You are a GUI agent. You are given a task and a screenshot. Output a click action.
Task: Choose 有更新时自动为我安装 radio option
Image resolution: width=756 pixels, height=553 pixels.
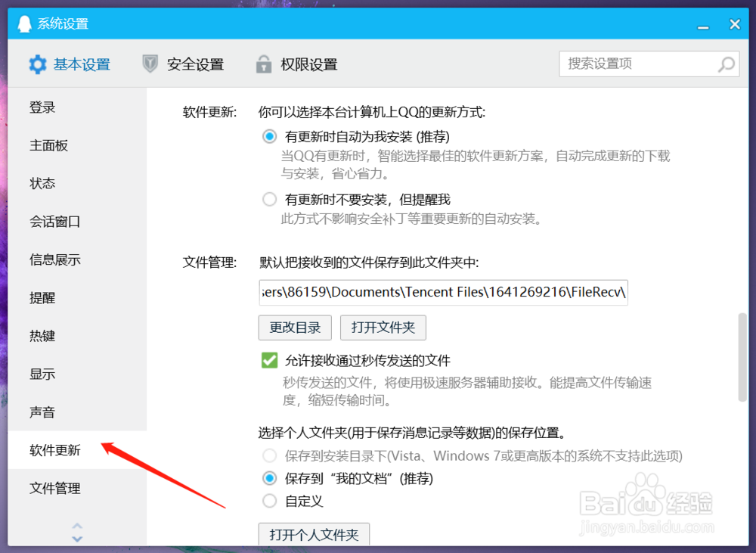(x=270, y=137)
